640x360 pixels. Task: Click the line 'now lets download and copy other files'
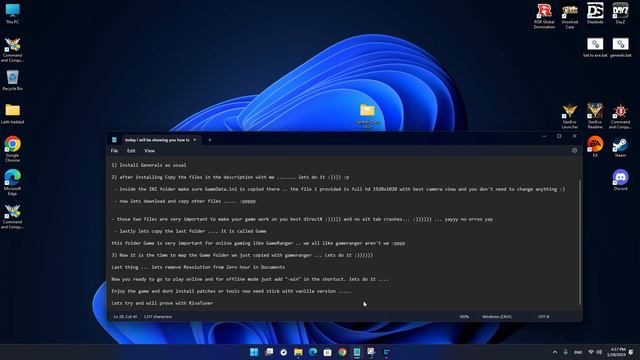pyautogui.click(x=185, y=201)
